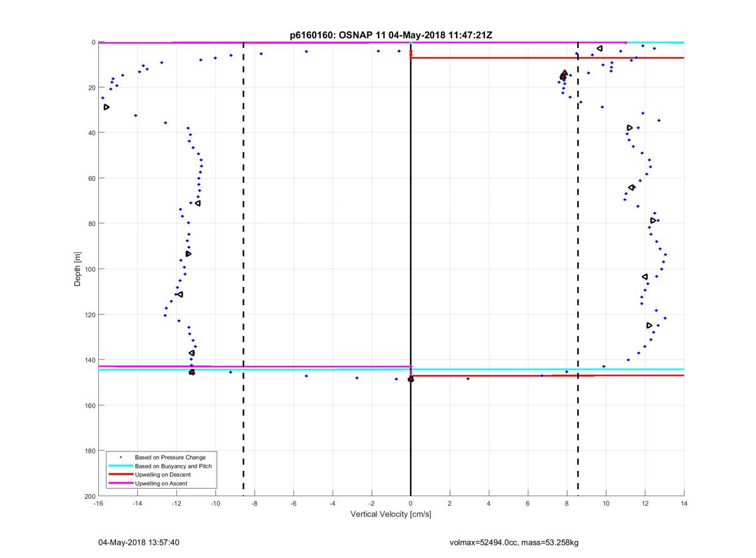Click velocity axis tick label '-14'
The height and width of the screenshot is (558, 756).
pyautogui.click(x=137, y=503)
